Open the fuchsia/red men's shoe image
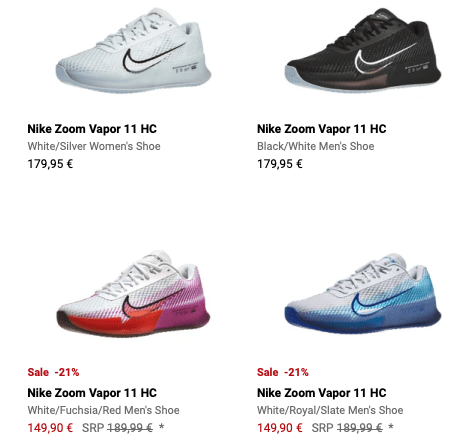The height and width of the screenshot is (448, 464). 133,293
